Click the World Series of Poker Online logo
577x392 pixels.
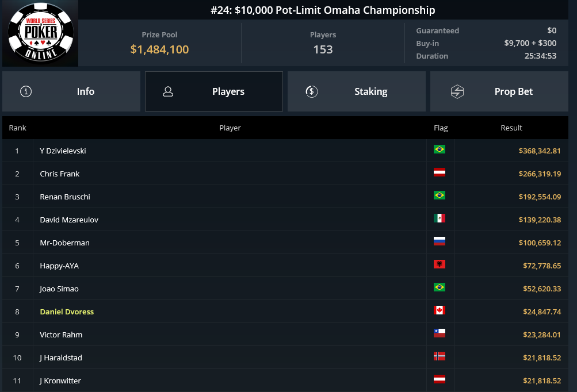(x=40, y=33)
